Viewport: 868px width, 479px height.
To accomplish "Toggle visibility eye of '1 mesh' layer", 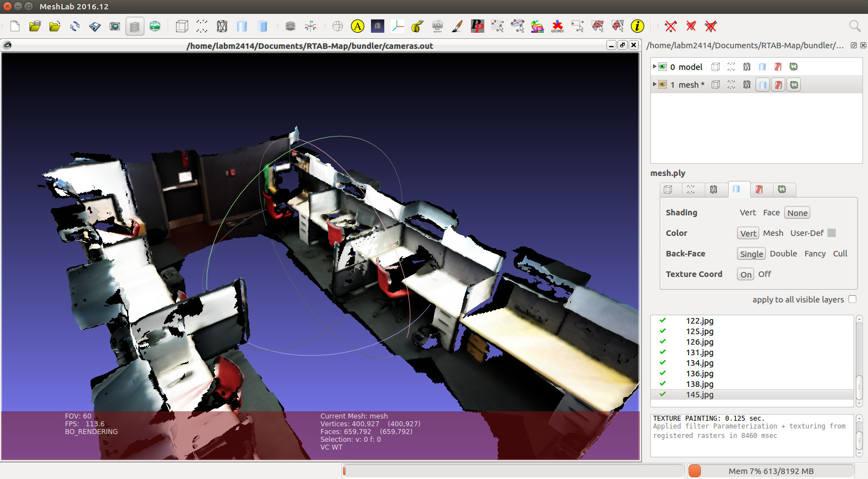I will pos(663,85).
